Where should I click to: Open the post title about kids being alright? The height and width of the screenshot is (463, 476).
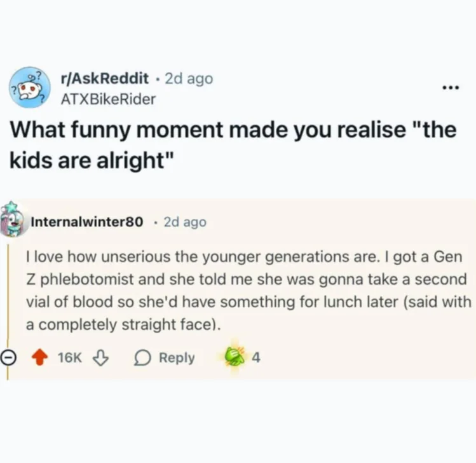point(233,144)
